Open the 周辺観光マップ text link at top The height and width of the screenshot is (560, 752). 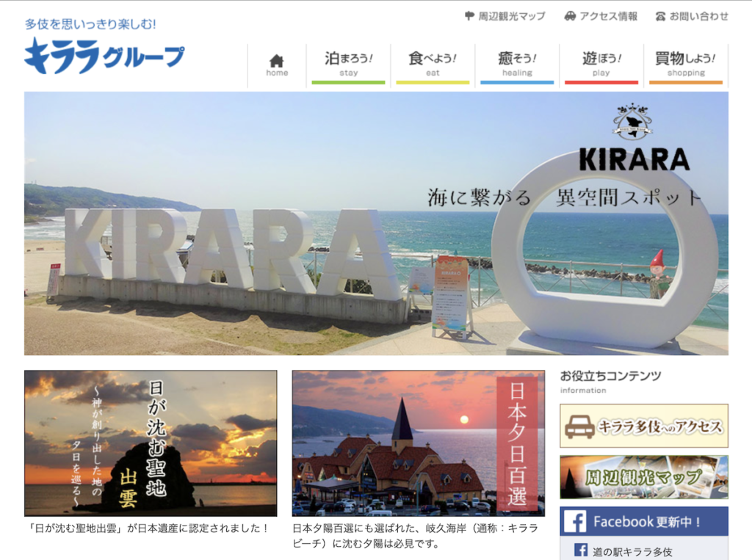click(511, 15)
